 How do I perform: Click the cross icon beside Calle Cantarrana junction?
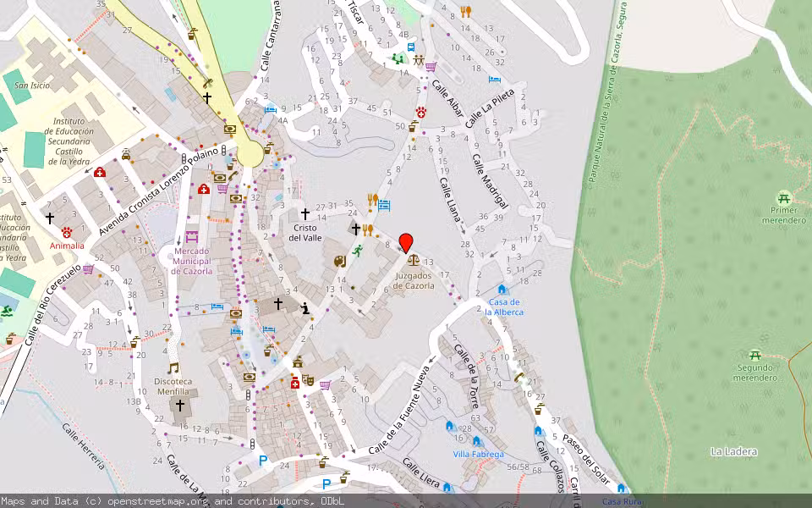point(207,97)
